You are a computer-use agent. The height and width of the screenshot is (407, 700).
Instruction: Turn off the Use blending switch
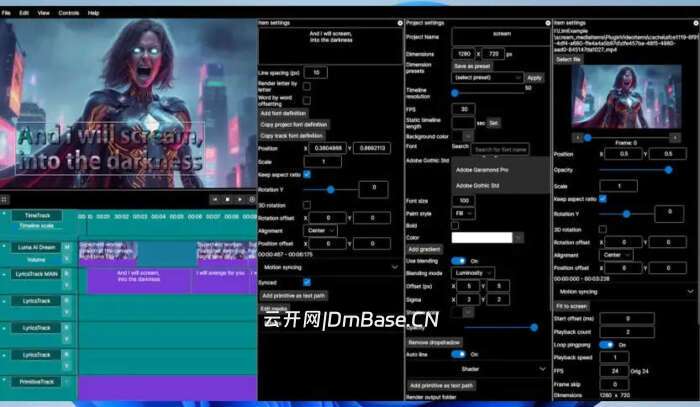(458, 261)
